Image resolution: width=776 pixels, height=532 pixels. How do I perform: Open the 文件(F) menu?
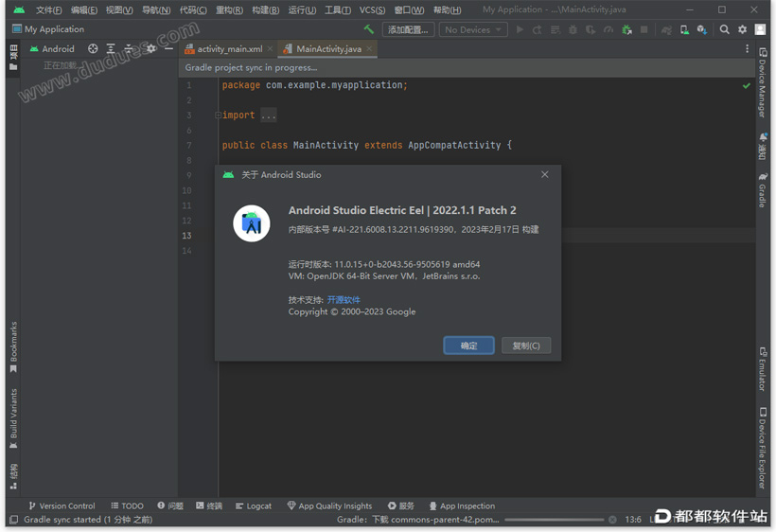[48, 9]
